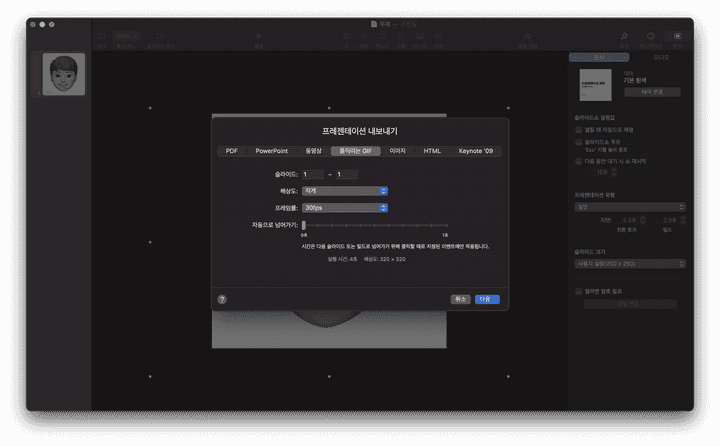Open the Format inspector paintbrush icon
Viewport: 720px width, 446px height.
click(x=624, y=37)
